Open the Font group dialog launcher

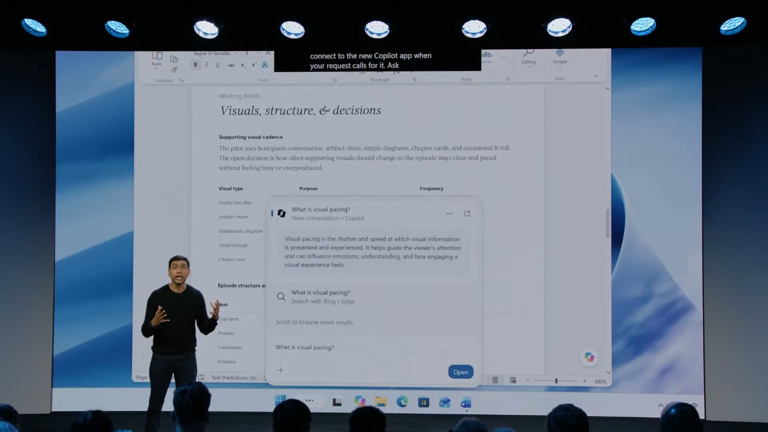(335, 79)
